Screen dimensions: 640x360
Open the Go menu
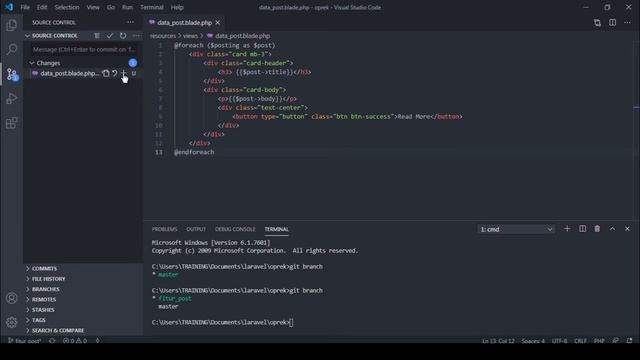pos(111,7)
